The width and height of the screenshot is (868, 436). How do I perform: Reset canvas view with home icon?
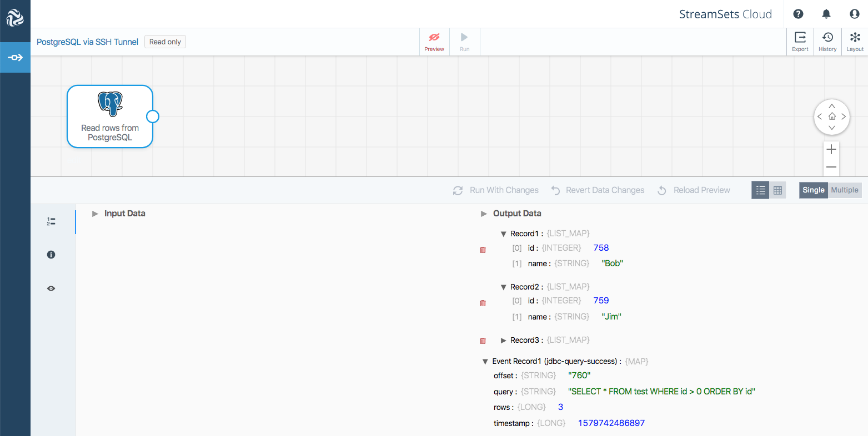[x=832, y=116]
